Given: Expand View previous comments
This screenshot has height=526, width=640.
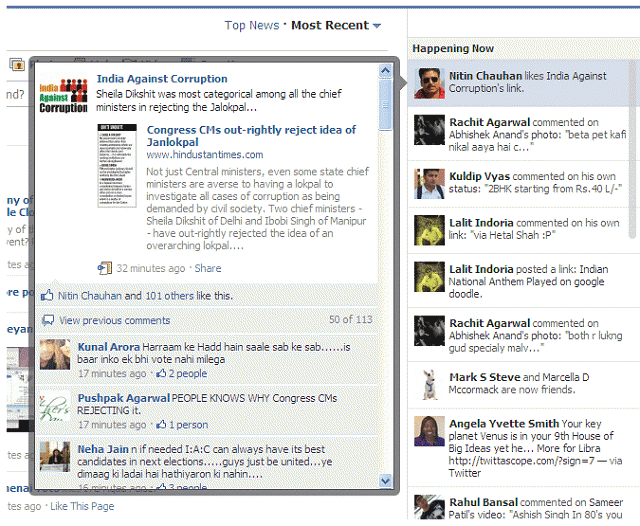Looking at the screenshot, I should click(x=114, y=320).
